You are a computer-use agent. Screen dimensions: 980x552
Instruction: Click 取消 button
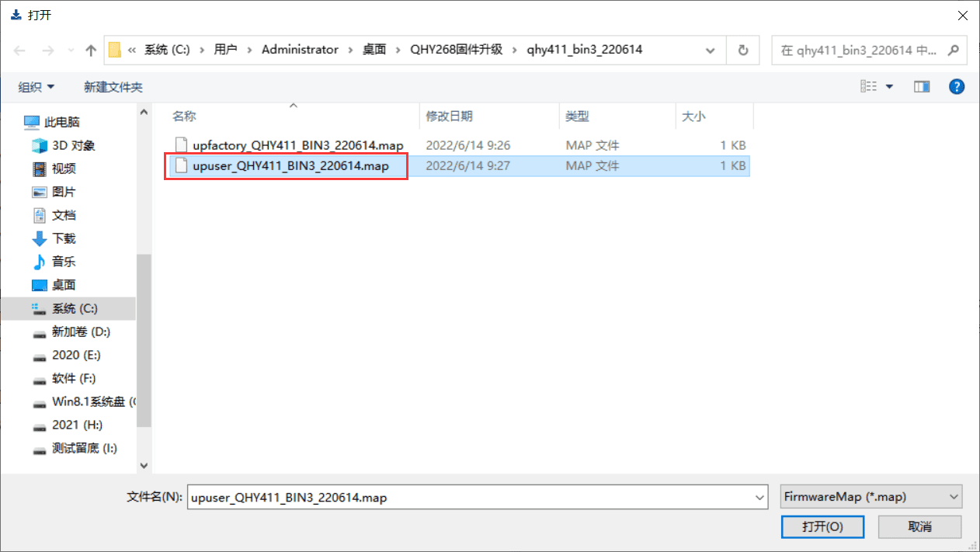(x=920, y=526)
